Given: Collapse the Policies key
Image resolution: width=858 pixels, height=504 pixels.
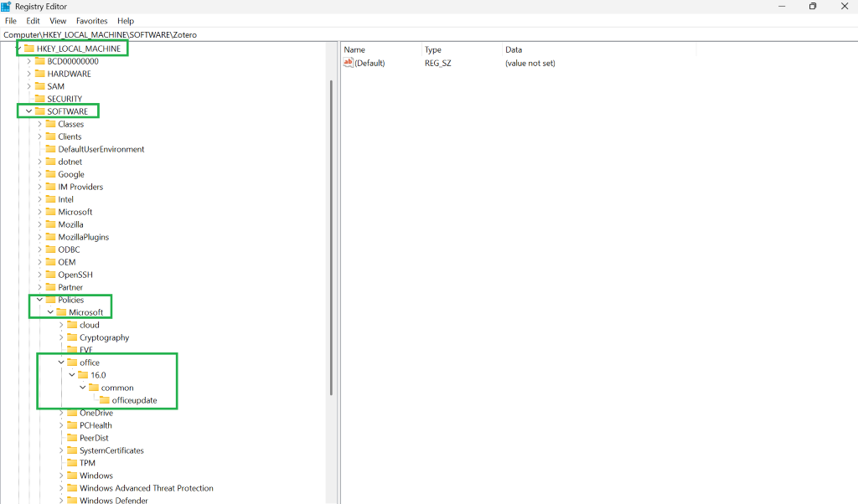Looking at the screenshot, I should pos(39,300).
